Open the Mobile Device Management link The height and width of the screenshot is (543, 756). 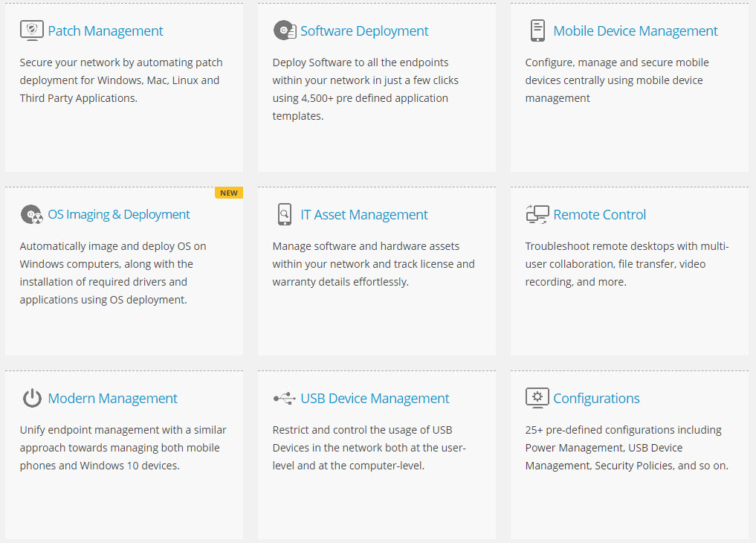point(635,30)
